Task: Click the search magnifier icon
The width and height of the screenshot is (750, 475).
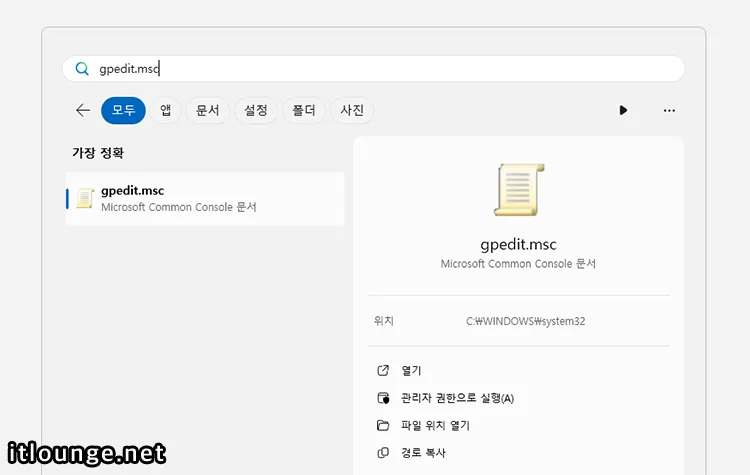Action: 82,68
